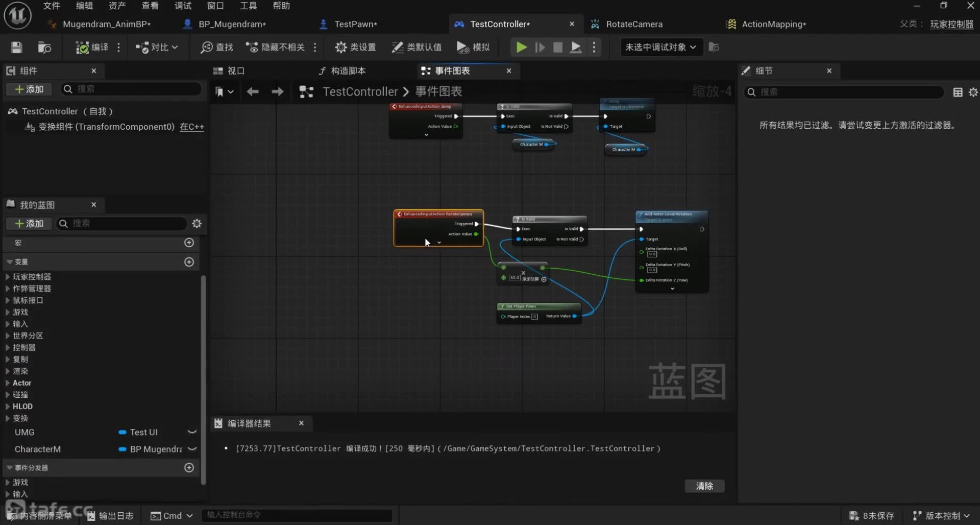This screenshot has width=980, height=525.
Task: Switch to the TestPawn tab
Action: pyautogui.click(x=355, y=24)
